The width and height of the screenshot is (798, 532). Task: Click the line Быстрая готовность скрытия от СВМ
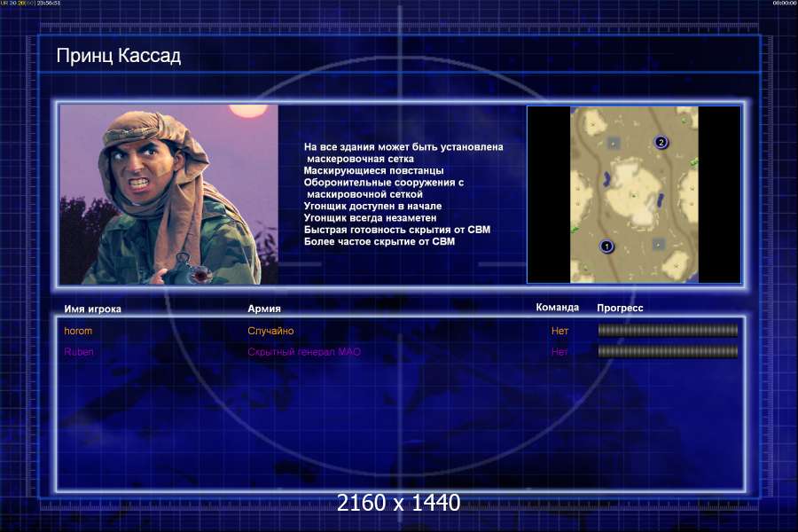pyautogui.click(x=397, y=230)
